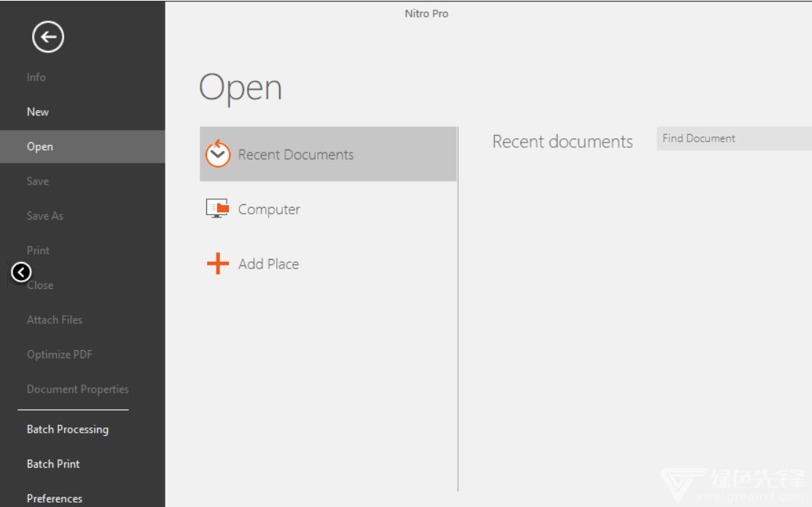Select Batch Print option
Image resolution: width=812 pixels, height=507 pixels.
(x=53, y=464)
